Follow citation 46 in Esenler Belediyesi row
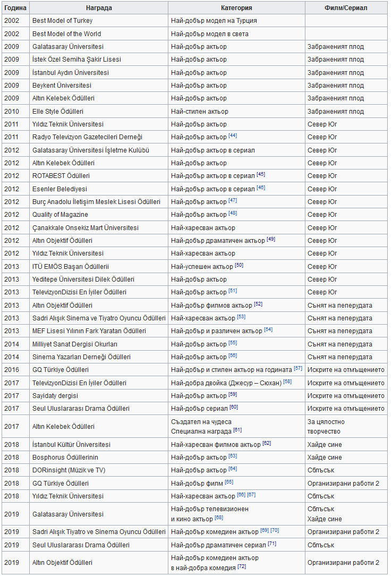Viewport: 392px width, 576px height. [x=261, y=188]
